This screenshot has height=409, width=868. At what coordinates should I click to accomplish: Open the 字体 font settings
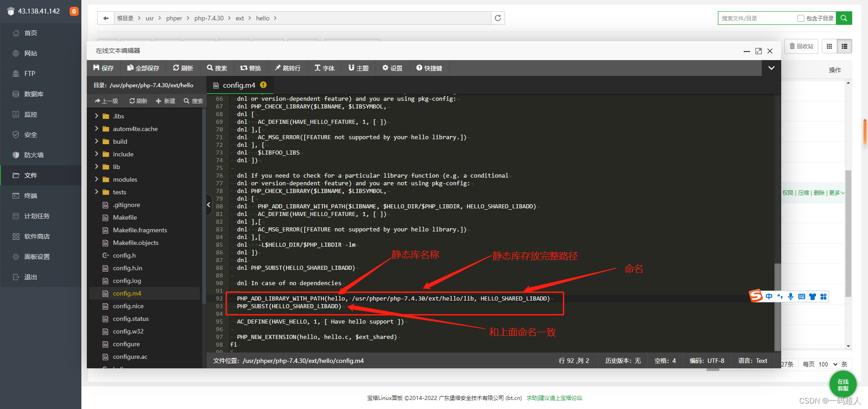(x=325, y=68)
